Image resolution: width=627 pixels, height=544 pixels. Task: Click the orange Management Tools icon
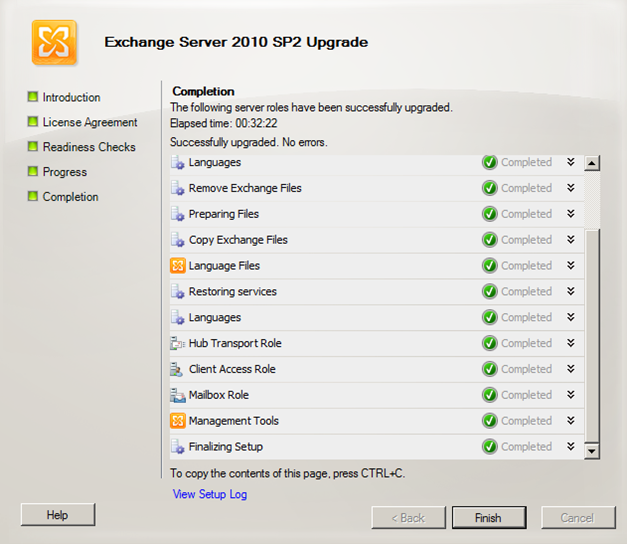(178, 421)
